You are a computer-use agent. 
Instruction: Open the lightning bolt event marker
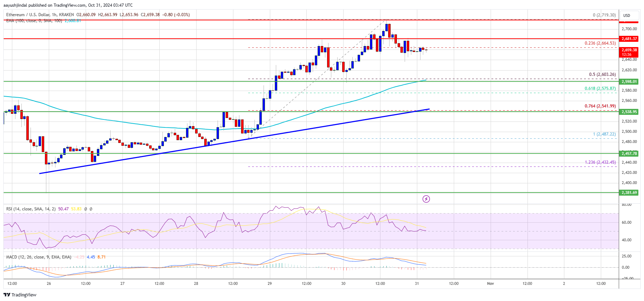426,199
